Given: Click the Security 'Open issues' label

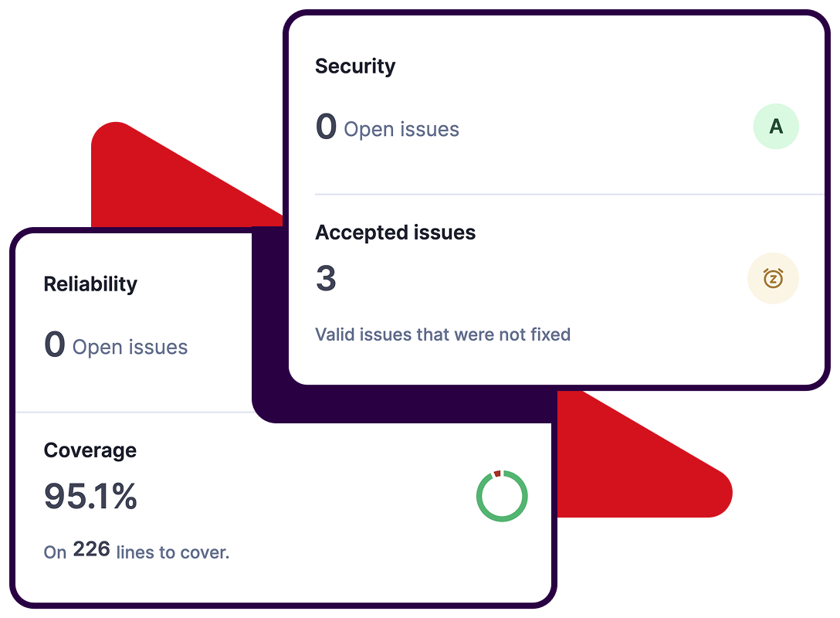Looking at the screenshot, I should coord(401,129).
